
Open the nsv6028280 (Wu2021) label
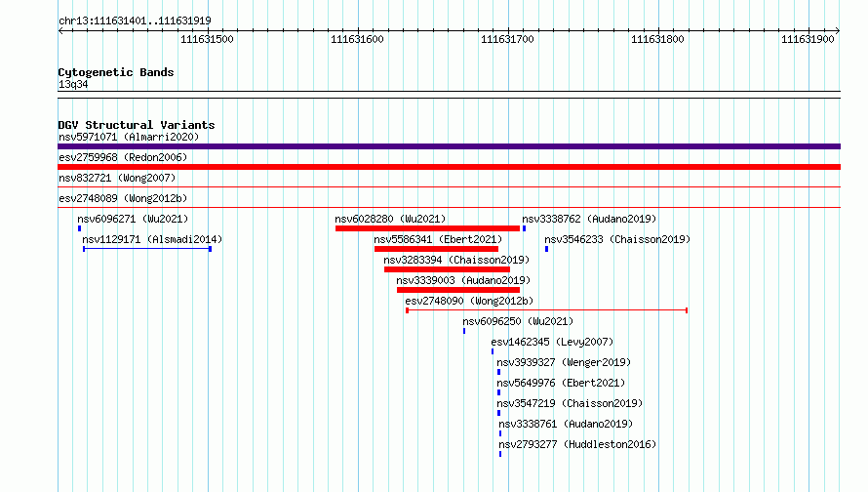(x=390, y=219)
